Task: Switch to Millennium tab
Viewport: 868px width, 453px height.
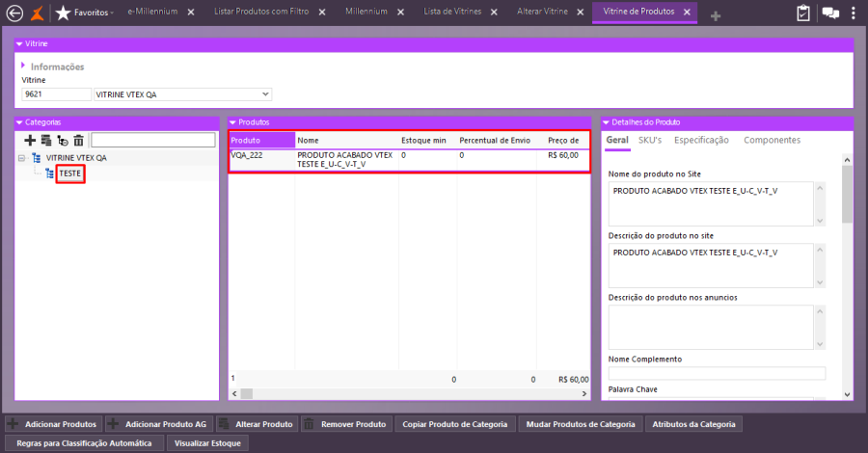Action: [x=366, y=12]
